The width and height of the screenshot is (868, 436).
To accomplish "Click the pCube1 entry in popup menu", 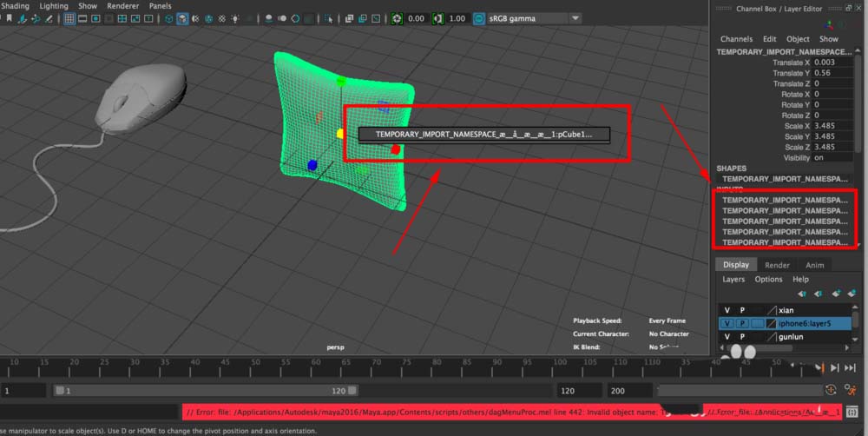I will (484, 134).
